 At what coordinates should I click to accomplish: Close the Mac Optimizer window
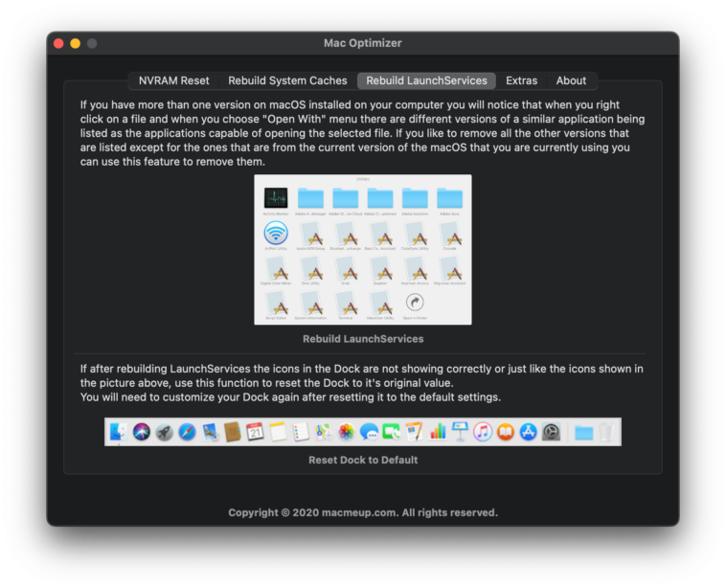pos(58,43)
